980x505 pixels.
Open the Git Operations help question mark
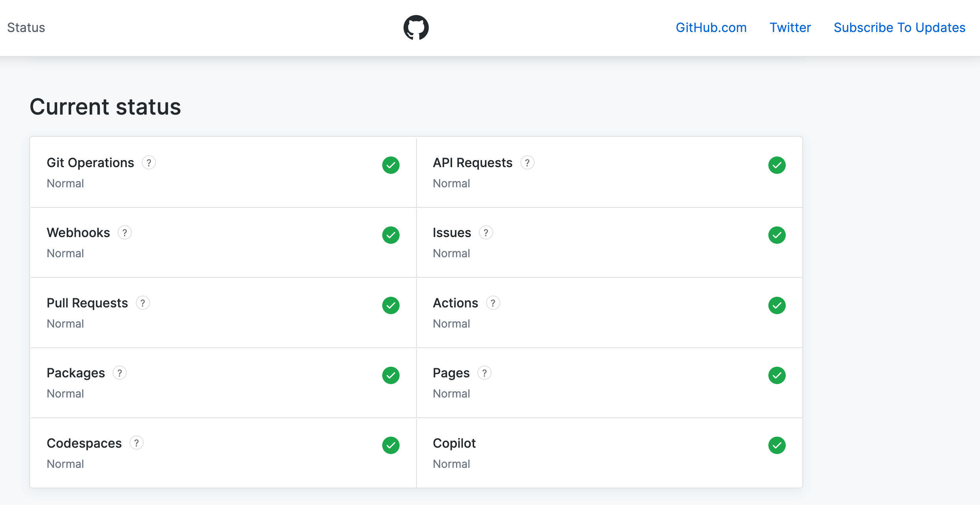pos(149,163)
